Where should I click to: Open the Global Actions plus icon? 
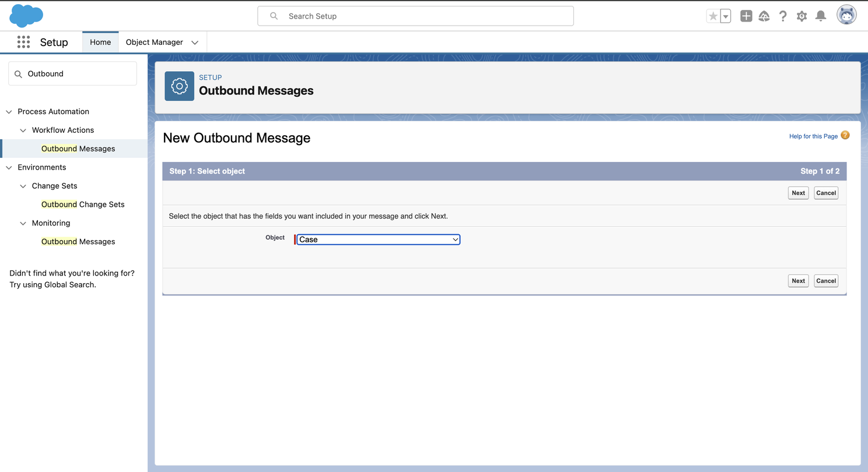[x=746, y=16]
